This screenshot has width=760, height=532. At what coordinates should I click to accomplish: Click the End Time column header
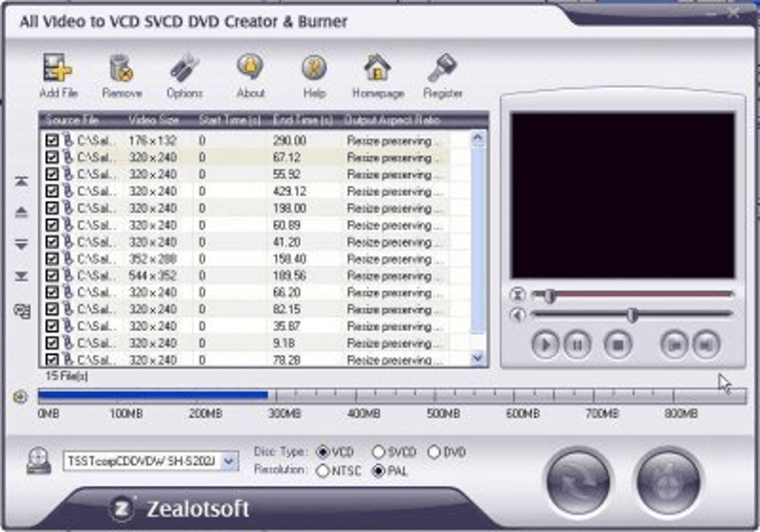pyautogui.click(x=304, y=120)
